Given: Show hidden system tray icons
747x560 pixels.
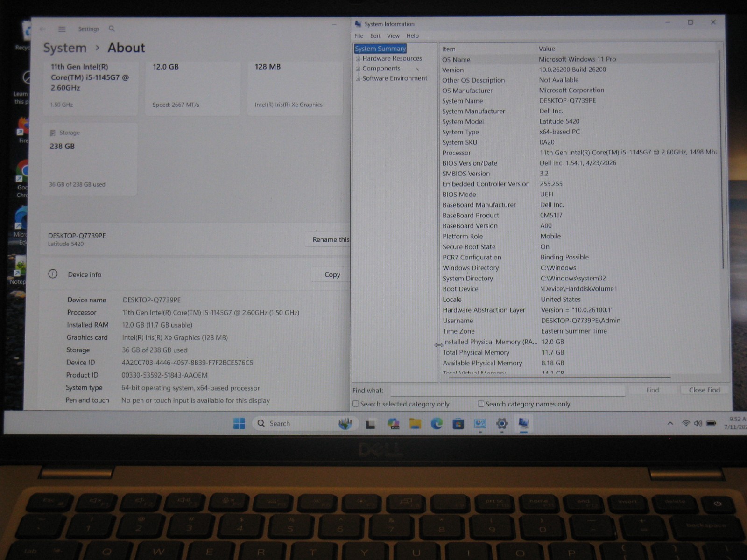Looking at the screenshot, I should [670, 423].
